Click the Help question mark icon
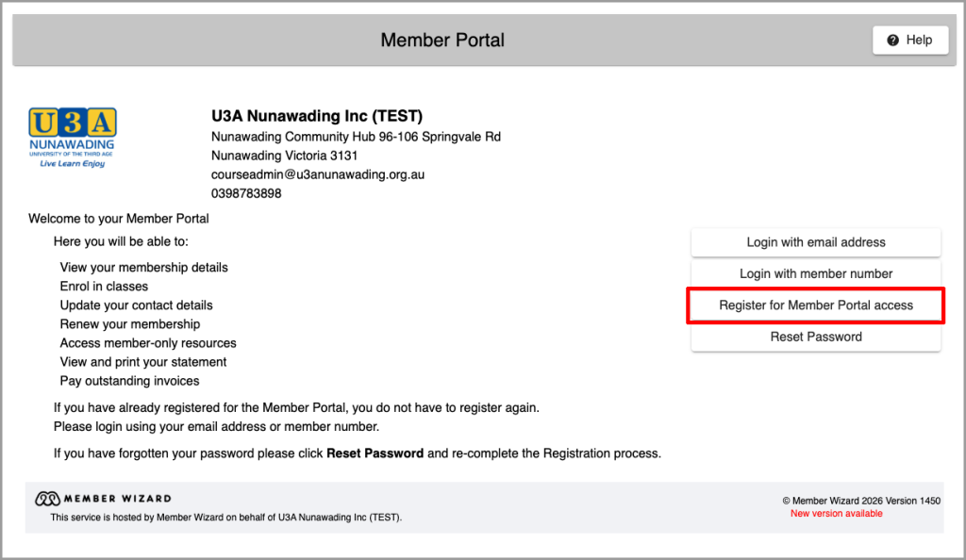 pyautogui.click(x=892, y=40)
